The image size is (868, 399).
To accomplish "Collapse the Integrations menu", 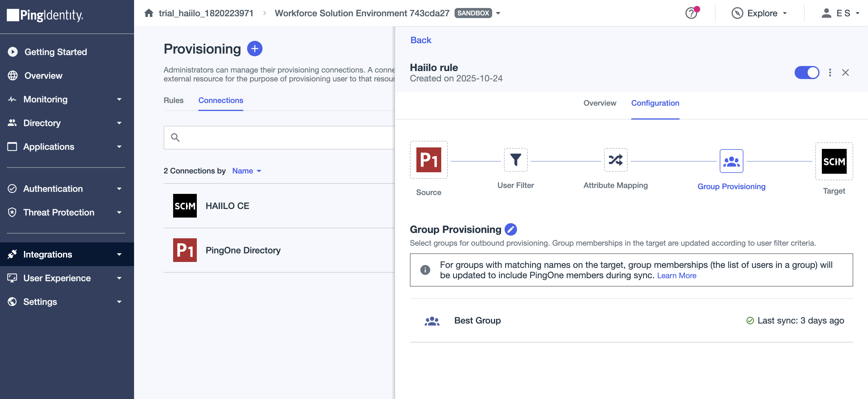I will 119,255.
